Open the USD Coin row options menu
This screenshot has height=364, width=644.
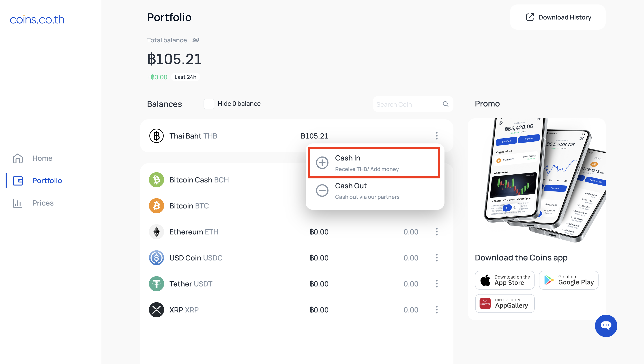[x=437, y=258]
